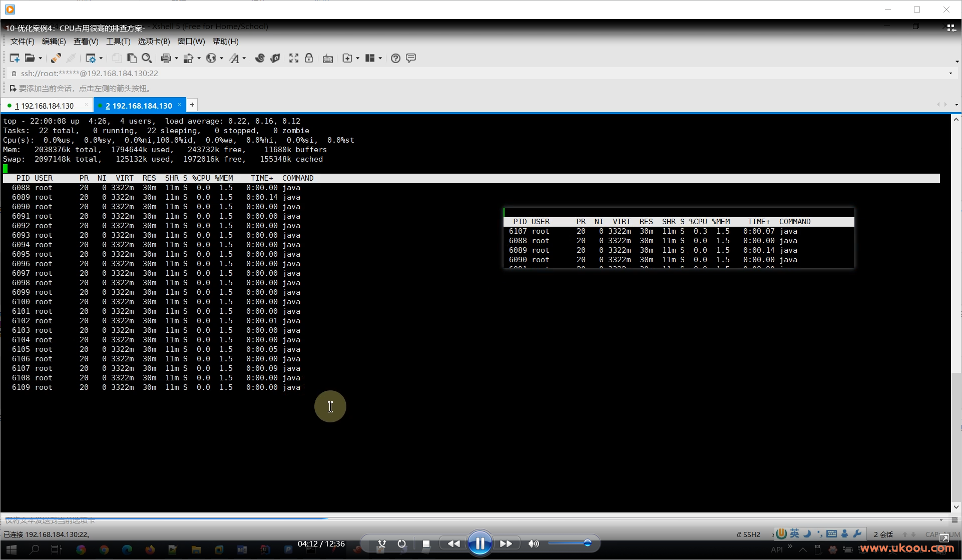Open the 工具(T) menu
The image size is (962, 560).
[x=118, y=42]
